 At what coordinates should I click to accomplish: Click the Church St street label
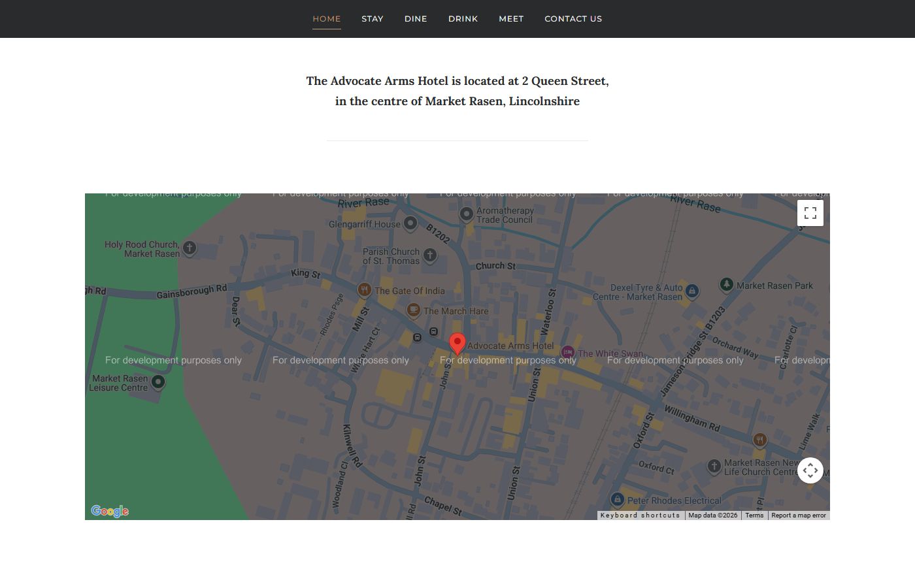click(x=495, y=266)
